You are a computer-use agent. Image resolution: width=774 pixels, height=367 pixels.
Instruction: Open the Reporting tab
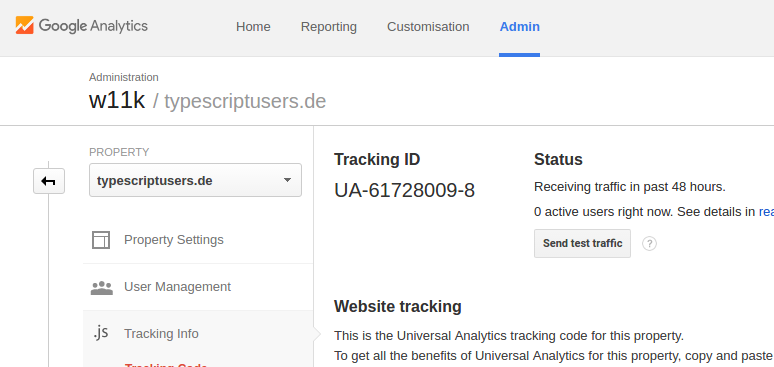329,27
